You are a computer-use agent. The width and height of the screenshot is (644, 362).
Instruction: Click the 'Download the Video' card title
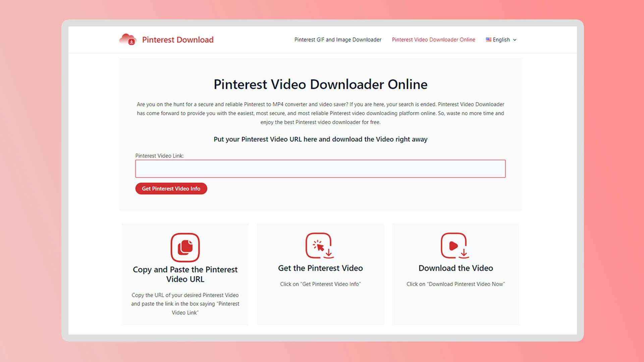pyautogui.click(x=455, y=268)
